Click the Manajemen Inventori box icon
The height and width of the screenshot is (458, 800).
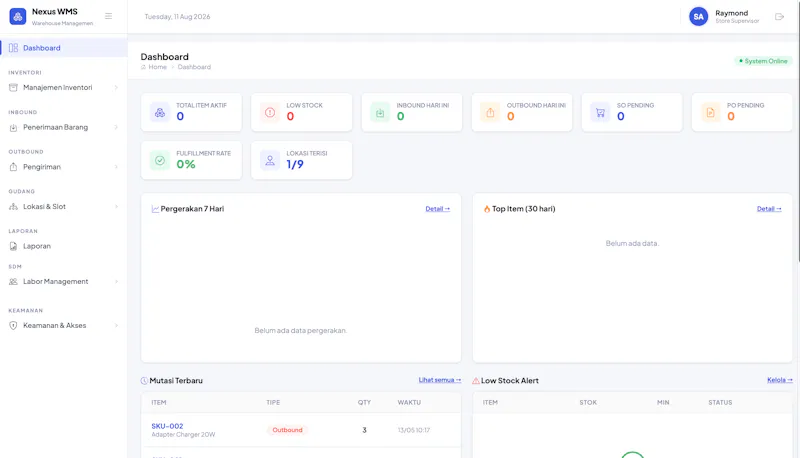click(x=13, y=88)
